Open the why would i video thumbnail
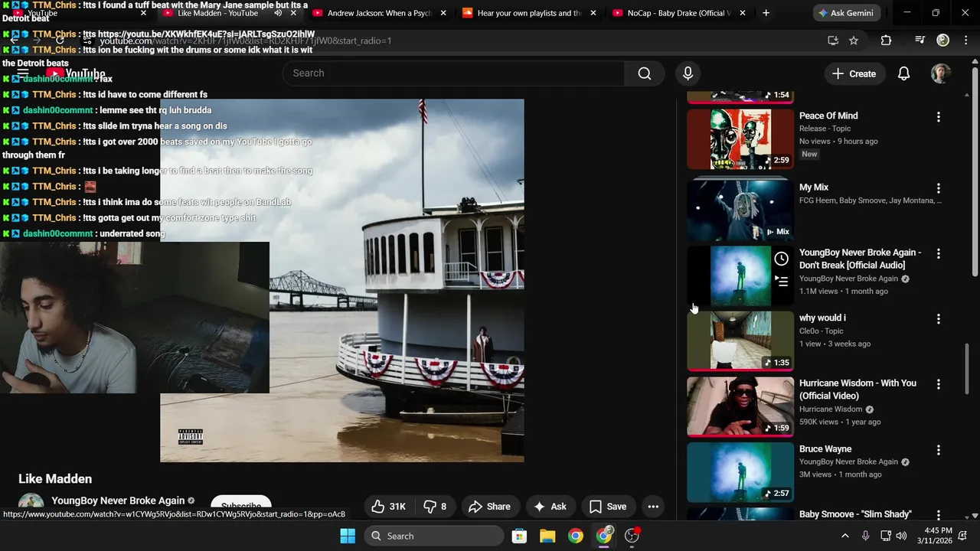The width and height of the screenshot is (980, 551). [x=740, y=341]
